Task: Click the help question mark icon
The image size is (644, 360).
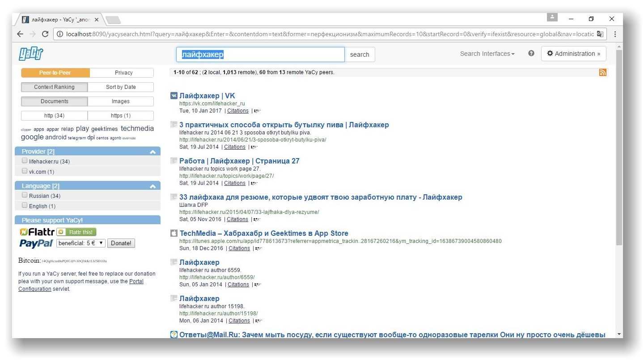Action: 531,53
